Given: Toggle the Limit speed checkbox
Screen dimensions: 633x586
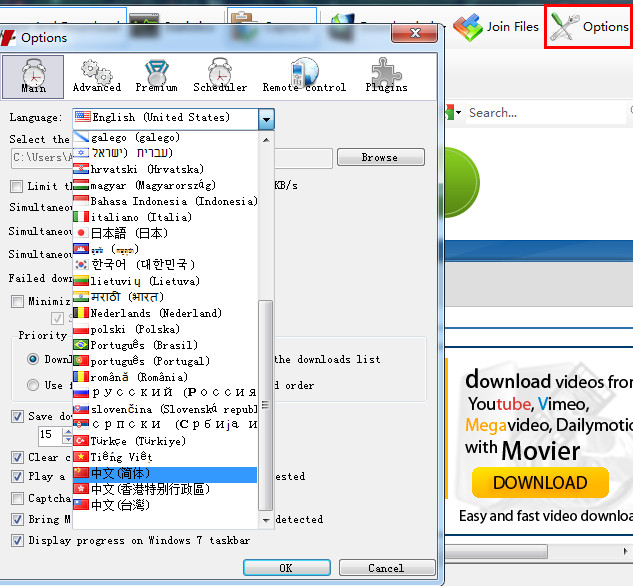Looking at the screenshot, I should pos(17,186).
